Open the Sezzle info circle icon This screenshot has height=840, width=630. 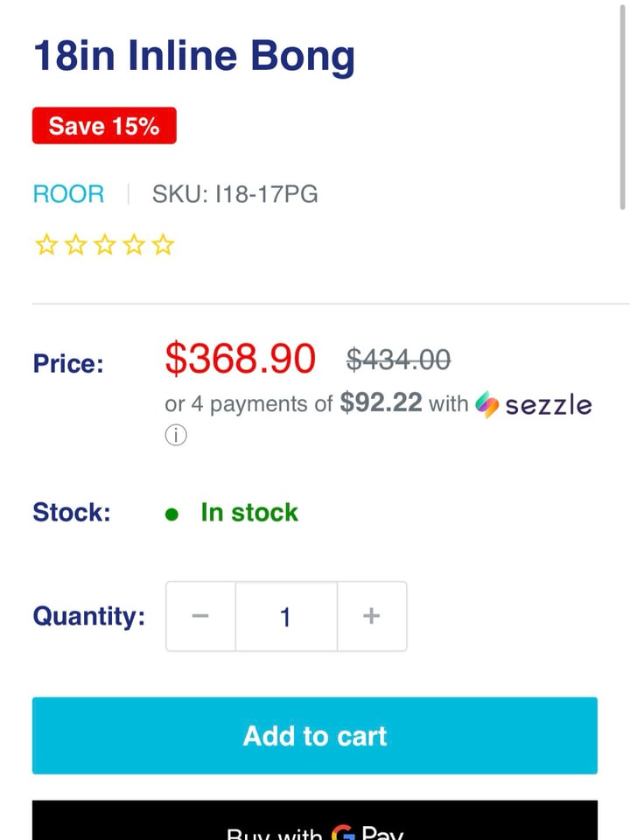coord(176,436)
